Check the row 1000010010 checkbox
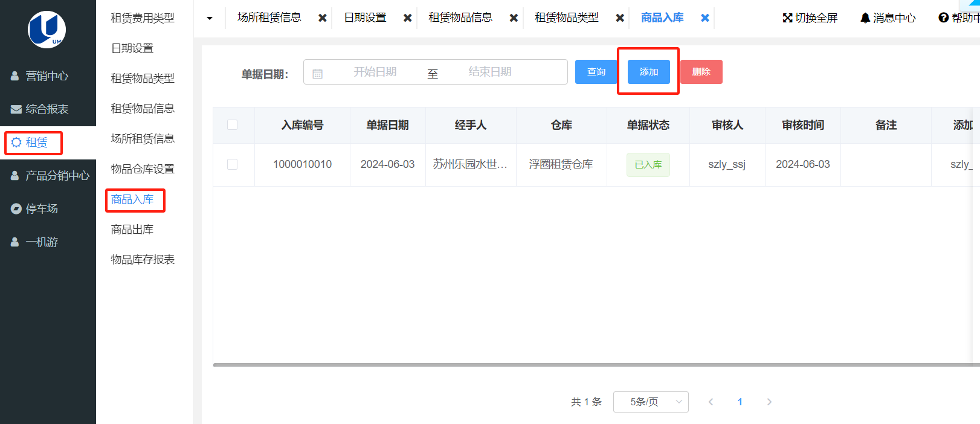 point(232,164)
